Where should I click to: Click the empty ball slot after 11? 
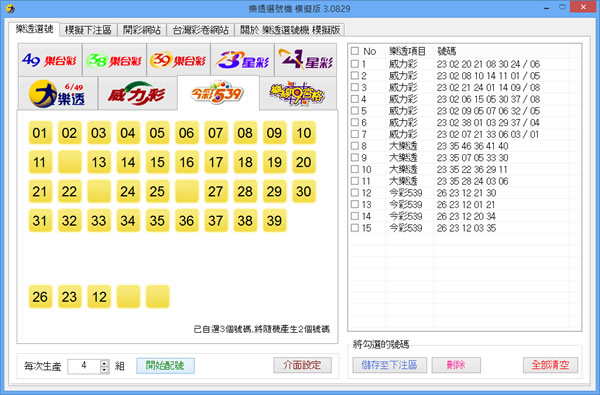[x=69, y=162]
